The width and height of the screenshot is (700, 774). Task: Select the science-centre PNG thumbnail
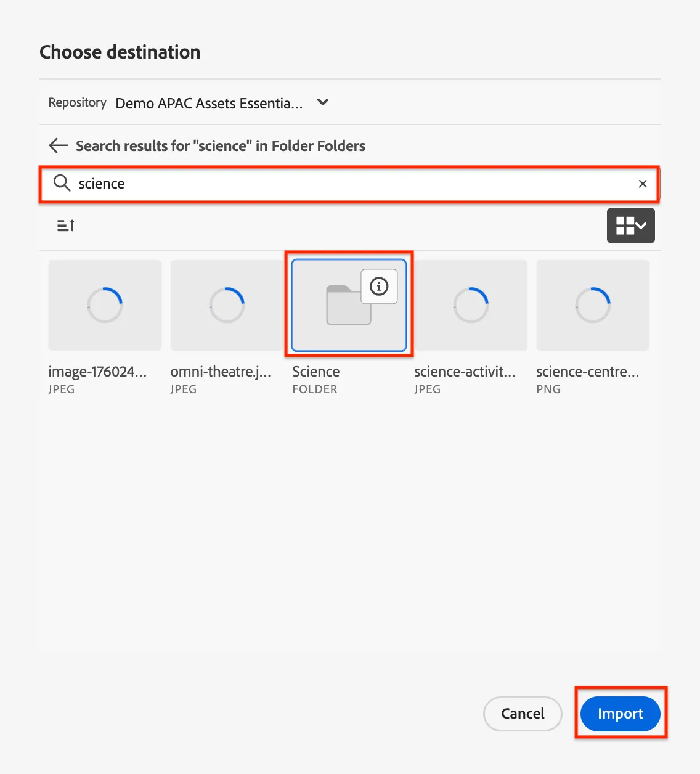click(593, 305)
